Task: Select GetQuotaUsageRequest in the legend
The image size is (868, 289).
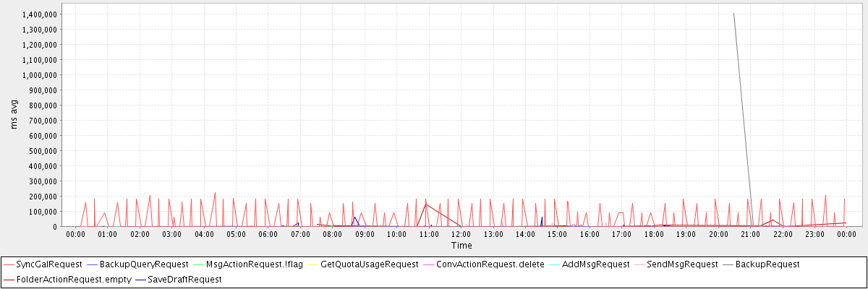Action: click(x=369, y=264)
